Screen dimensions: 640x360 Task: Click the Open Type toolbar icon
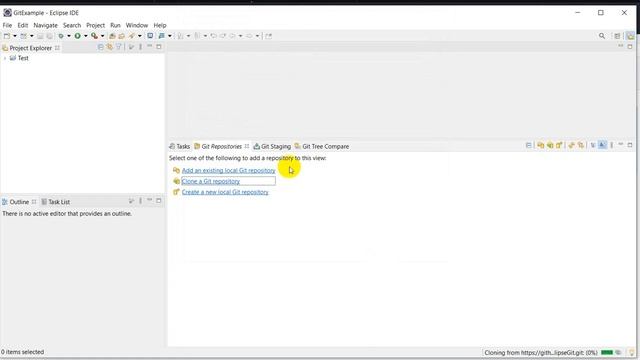112,36
